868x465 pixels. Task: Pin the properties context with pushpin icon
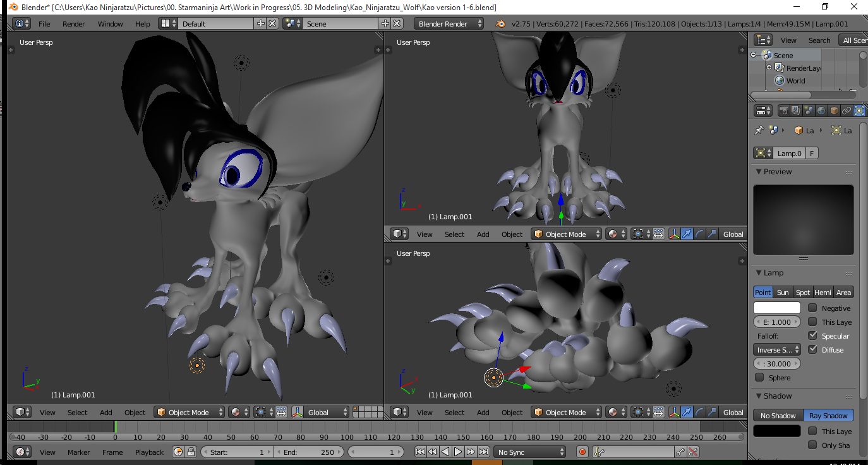pos(759,130)
